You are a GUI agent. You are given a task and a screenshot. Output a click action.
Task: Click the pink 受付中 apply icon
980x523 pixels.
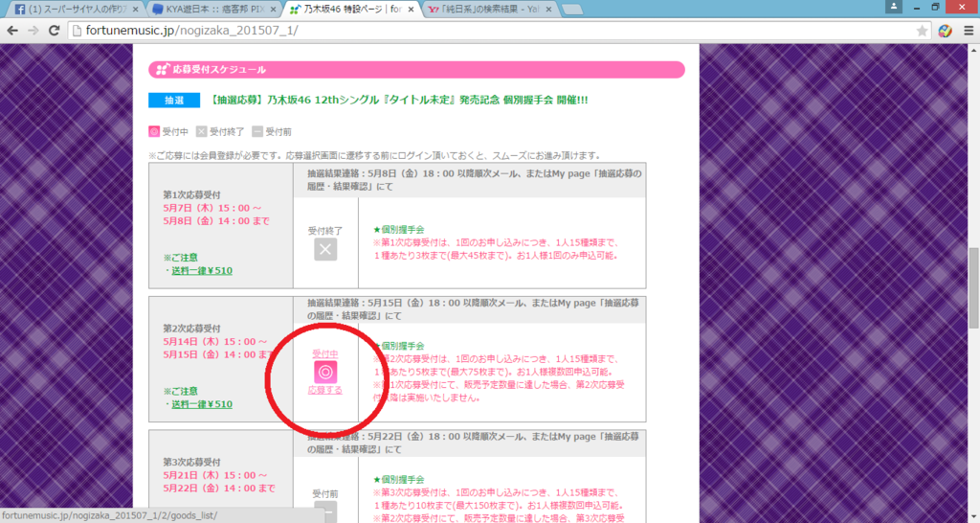[325, 373]
